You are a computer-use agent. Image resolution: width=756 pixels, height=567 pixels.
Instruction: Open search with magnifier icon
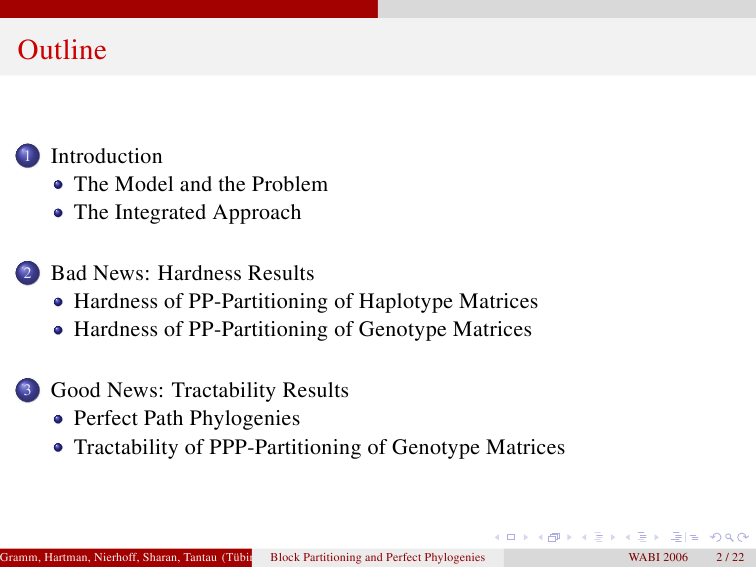pos(729,538)
